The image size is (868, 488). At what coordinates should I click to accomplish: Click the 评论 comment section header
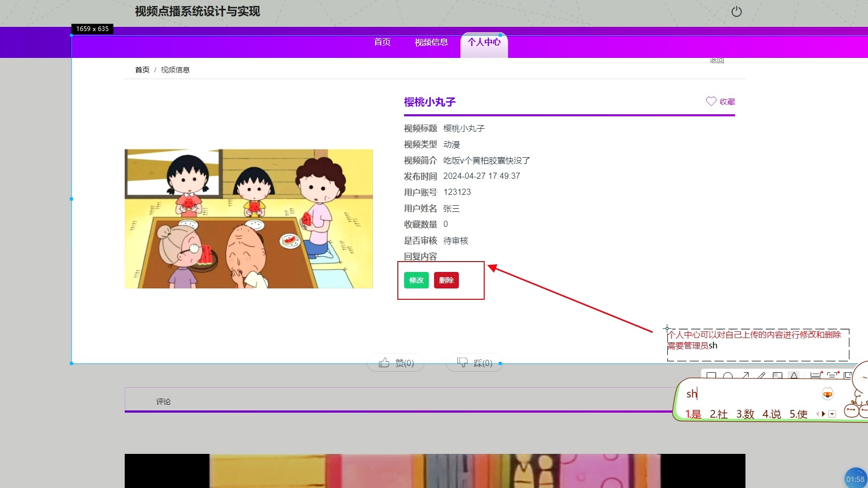click(163, 402)
